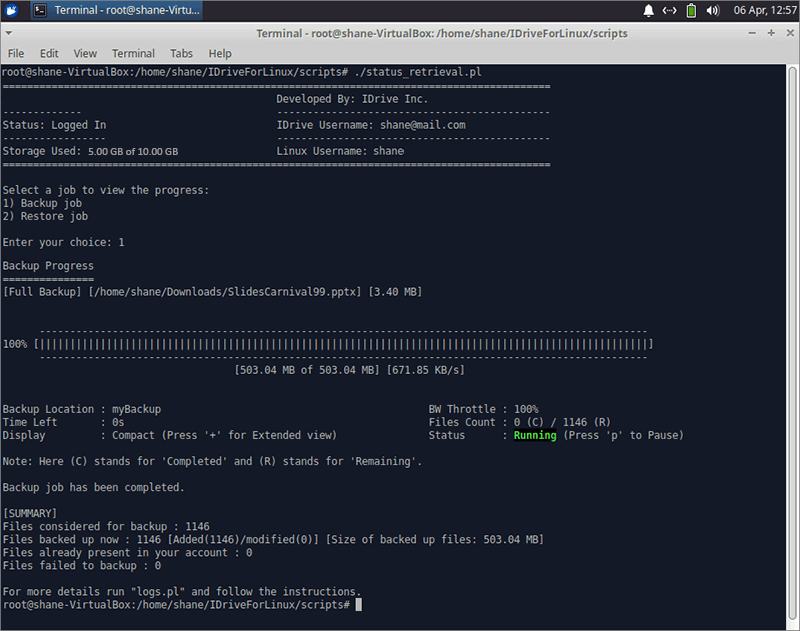
Task: Click the './status_retrieval.pl' command text
Action: pyautogui.click(x=417, y=72)
